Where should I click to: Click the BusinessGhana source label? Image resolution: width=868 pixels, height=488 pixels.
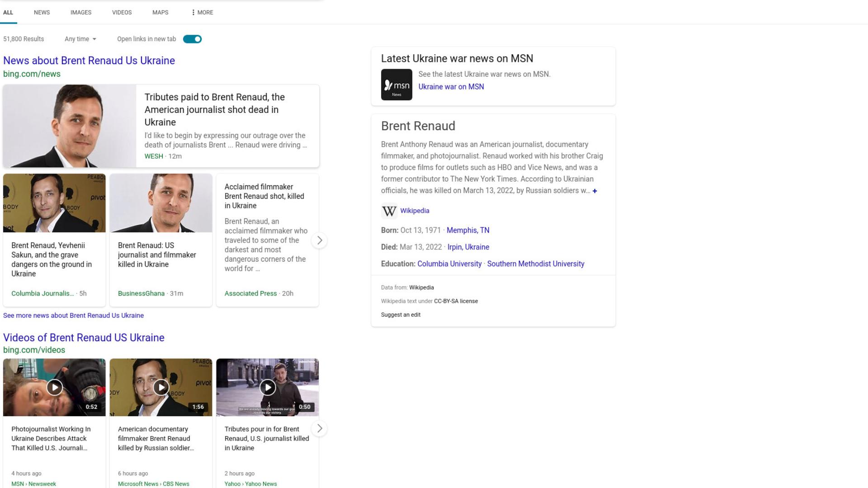(x=141, y=293)
